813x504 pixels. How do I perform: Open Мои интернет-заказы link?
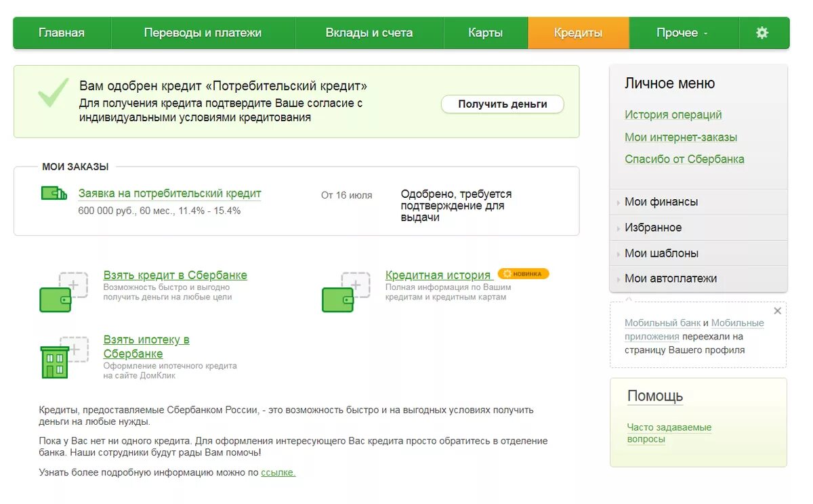pyautogui.click(x=681, y=138)
